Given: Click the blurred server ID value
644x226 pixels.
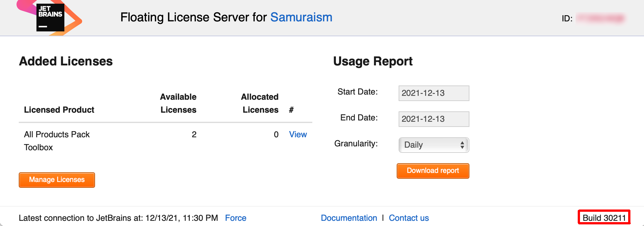Looking at the screenshot, I should coord(601,18).
